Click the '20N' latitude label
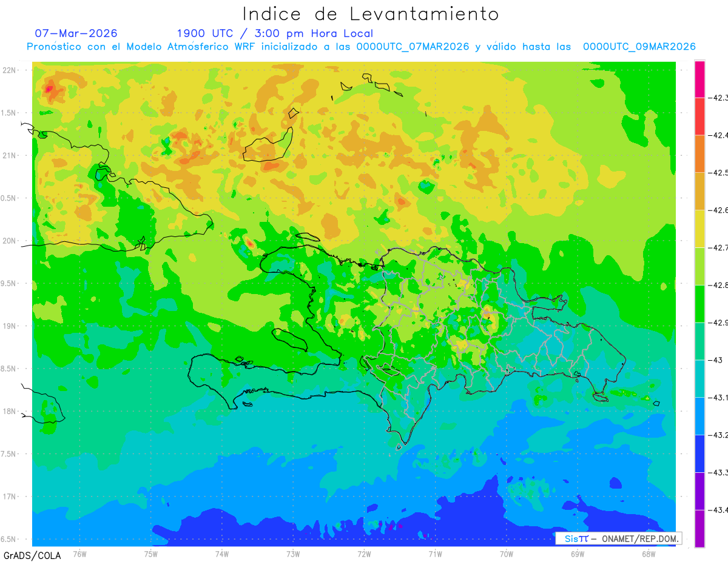This screenshot has width=728, height=562. [x=10, y=241]
